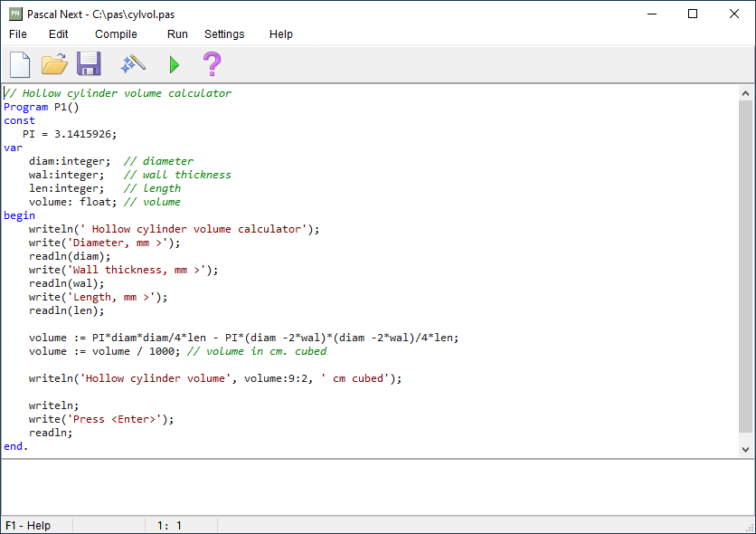The image size is (756, 534).
Task: Click the write('Length, mm >') line
Action: point(98,297)
